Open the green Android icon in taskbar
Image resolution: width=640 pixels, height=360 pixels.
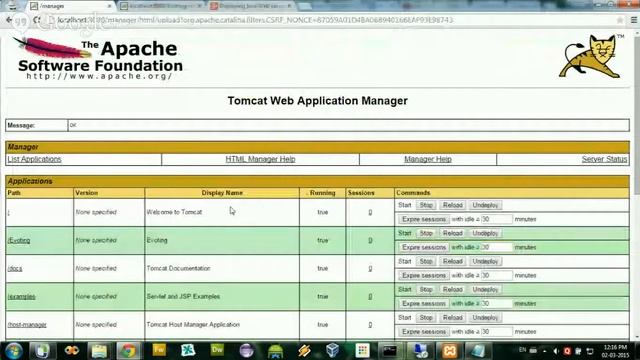point(276,351)
